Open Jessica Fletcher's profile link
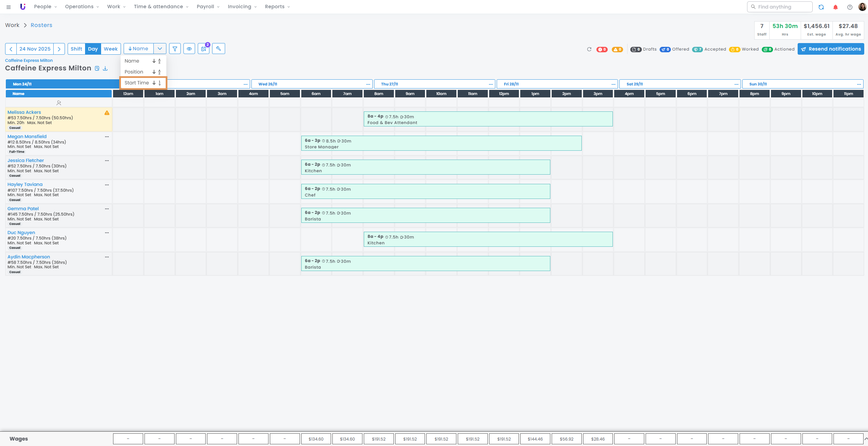This screenshot has height=446, width=868. point(26,160)
